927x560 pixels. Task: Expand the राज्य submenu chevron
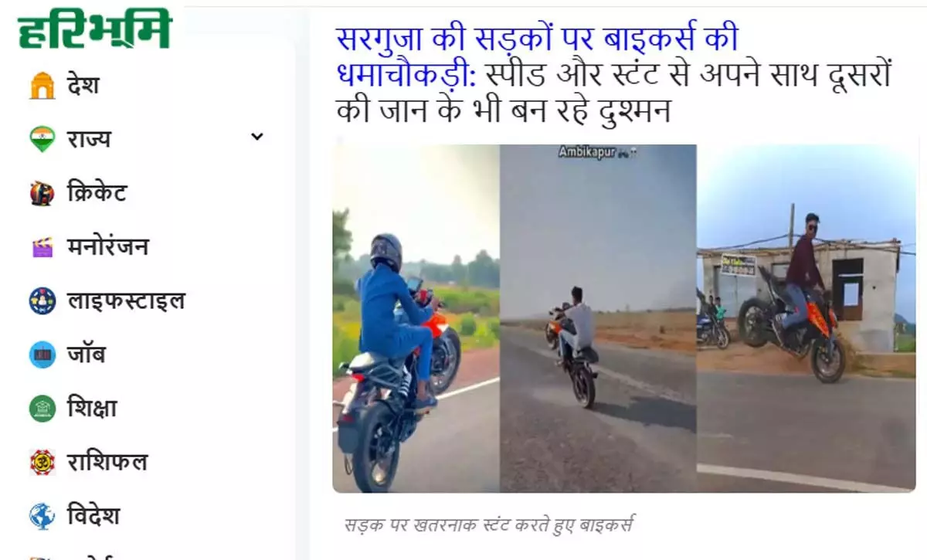(x=257, y=137)
